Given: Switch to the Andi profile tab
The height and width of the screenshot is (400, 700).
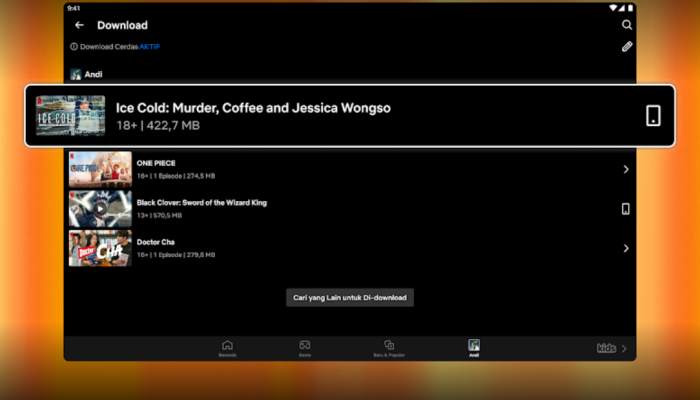Looking at the screenshot, I should 474,348.
